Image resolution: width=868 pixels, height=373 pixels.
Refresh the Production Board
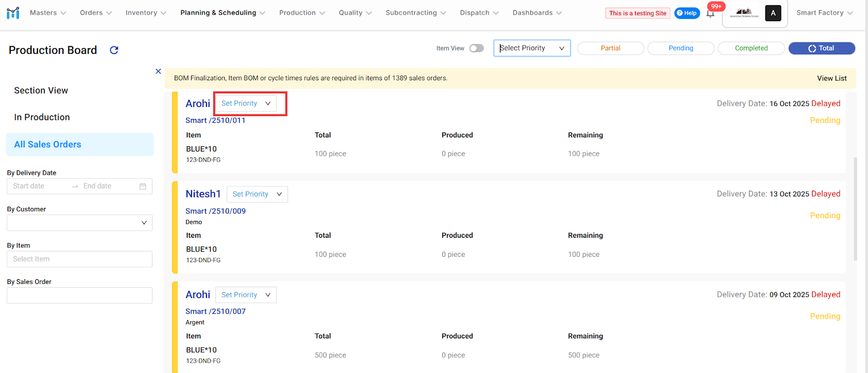click(x=114, y=50)
